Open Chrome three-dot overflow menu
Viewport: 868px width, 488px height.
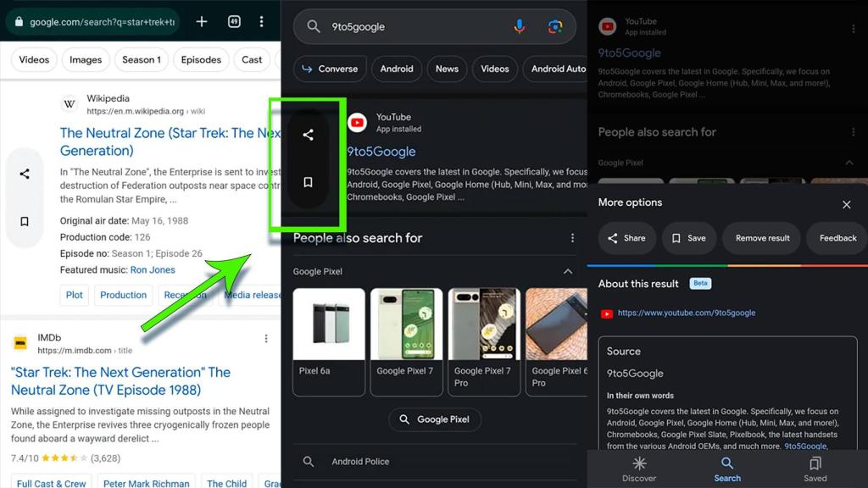261,21
